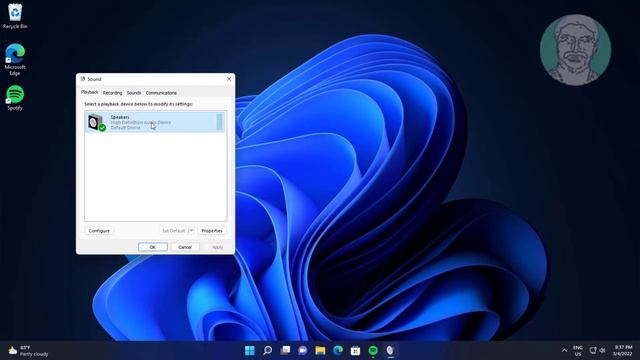This screenshot has height=360, width=640.
Task: Open the Chat app on taskbar
Action: [302, 350]
